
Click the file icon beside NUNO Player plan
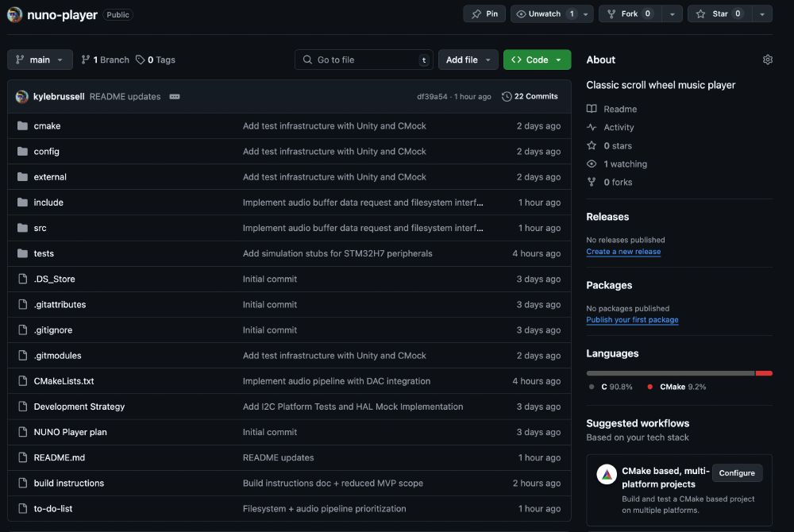click(x=22, y=432)
